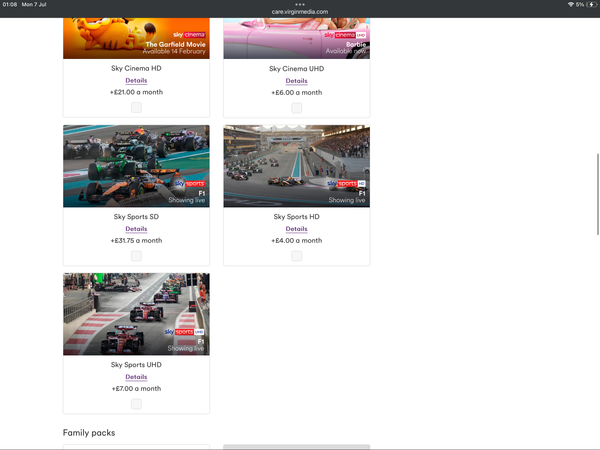The image size is (600, 450).
Task: Click the Sky Sports HD F1 image
Action: pyautogui.click(x=297, y=166)
